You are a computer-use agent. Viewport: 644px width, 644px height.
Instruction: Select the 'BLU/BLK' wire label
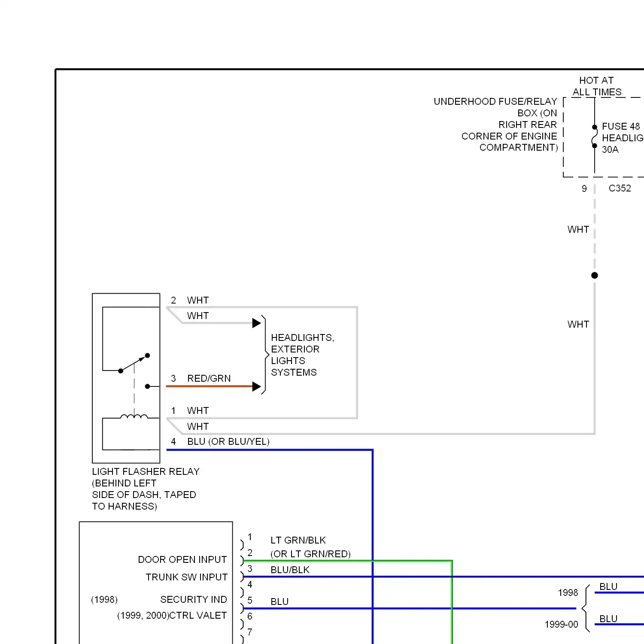pyautogui.click(x=290, y=570)
